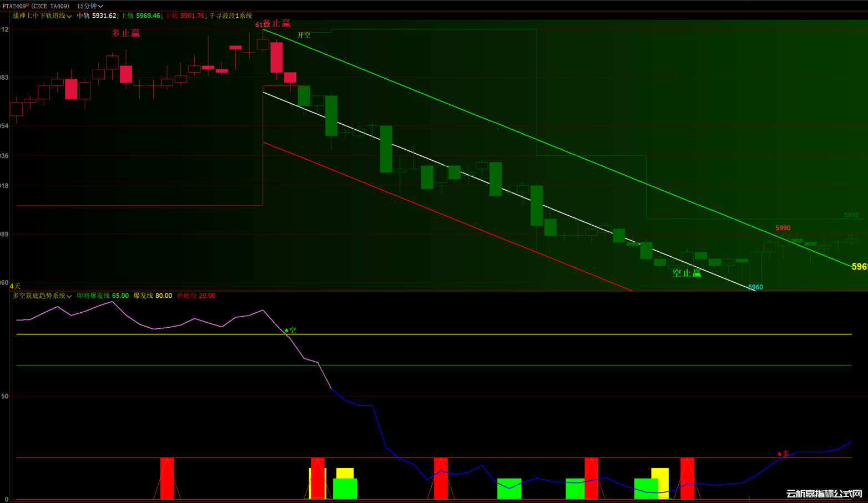Select the yellow 爆发线 horizontal line
868x503 pixels.
coord(434,334)
